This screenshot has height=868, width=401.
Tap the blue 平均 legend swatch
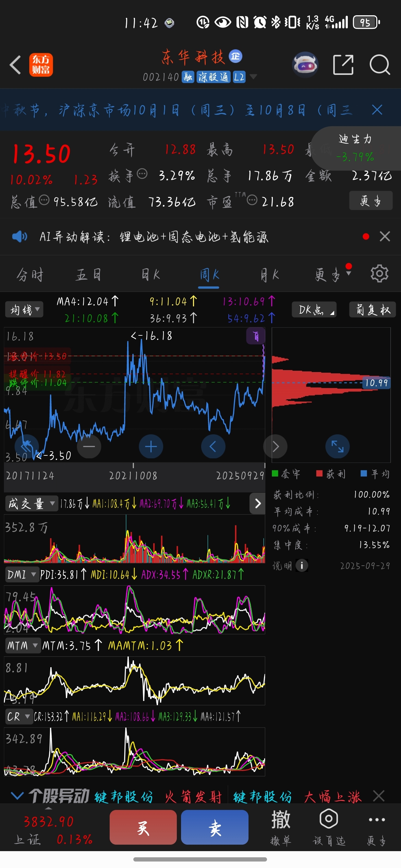pyautogui.click(x=364, y=474)
